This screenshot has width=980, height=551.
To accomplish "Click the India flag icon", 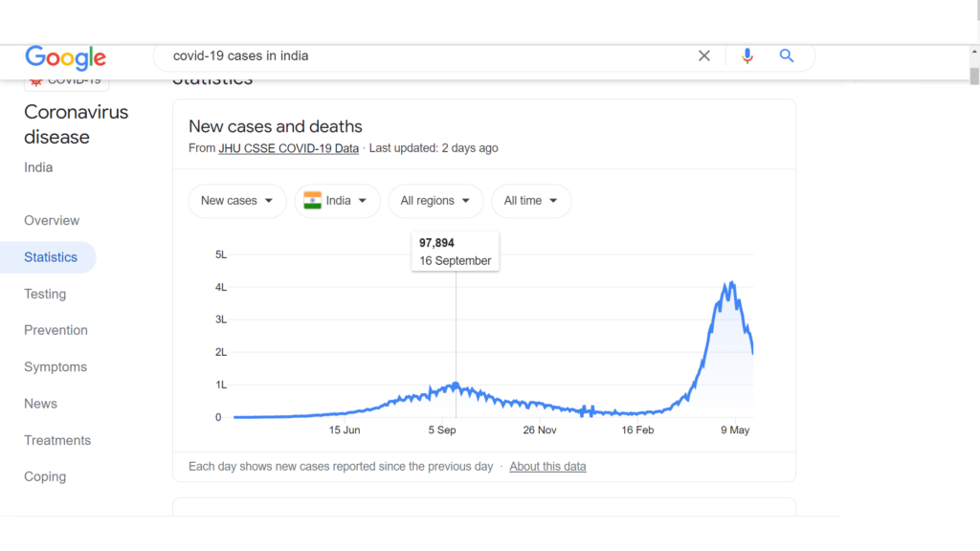I will pos(312,201).
